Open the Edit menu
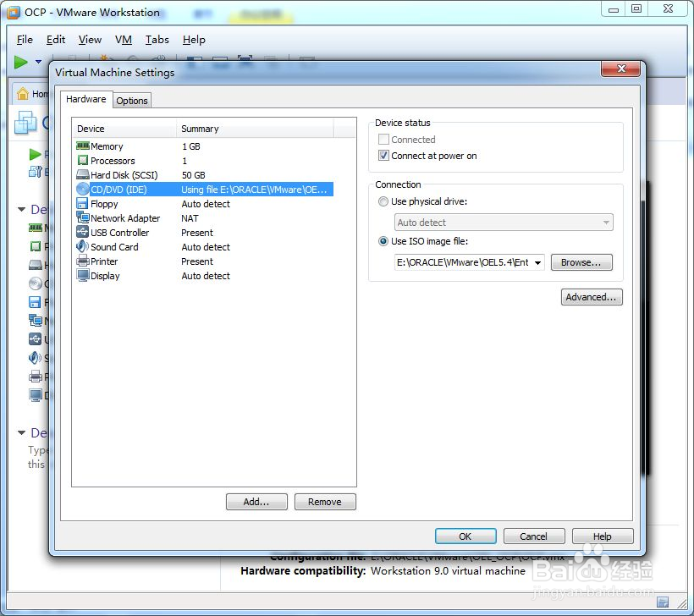Viewport: 694px width, 616px height. tap(56, 40)
